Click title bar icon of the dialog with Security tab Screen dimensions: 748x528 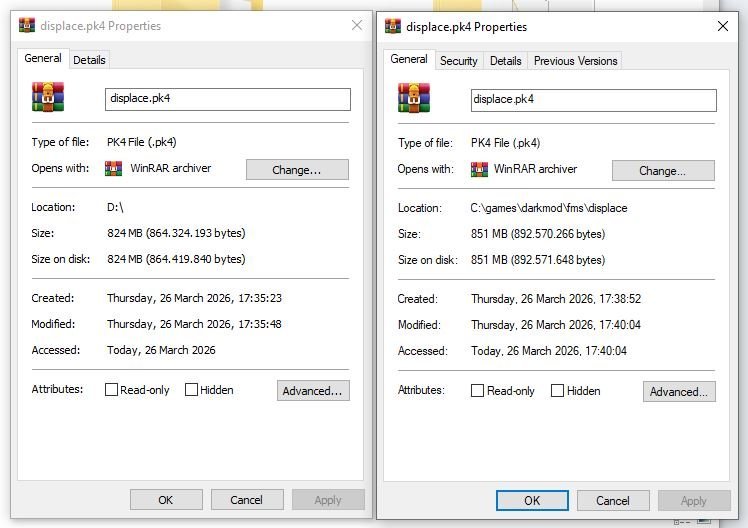pos(393,27)
